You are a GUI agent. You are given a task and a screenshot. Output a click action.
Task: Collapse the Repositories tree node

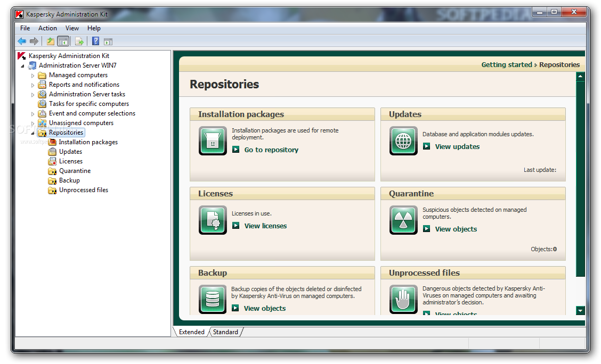[x=33, y=133]
